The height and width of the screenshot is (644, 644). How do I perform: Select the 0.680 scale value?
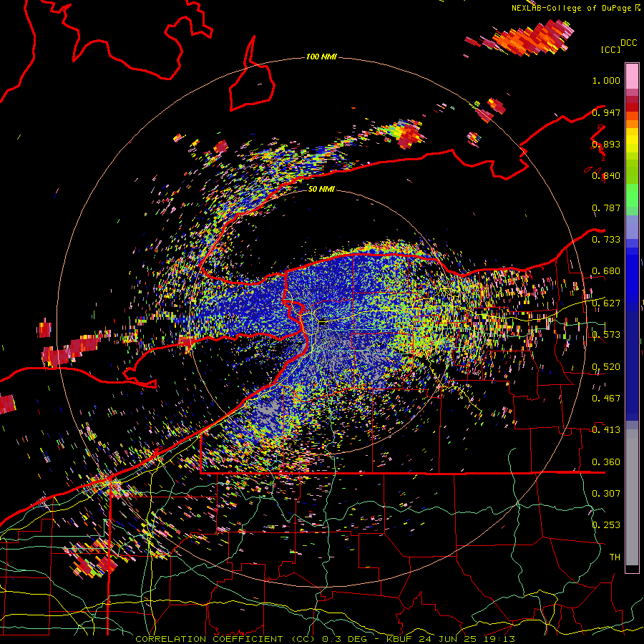pos(606,271)
